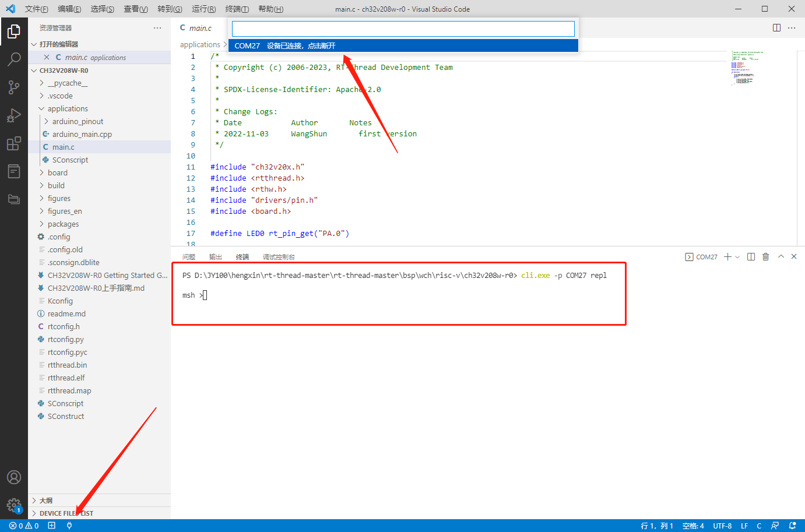Open Explorer panel more actions ellipsis
Image resolution: width=805 pixels, height=532 pixels.
coord(157,28)
